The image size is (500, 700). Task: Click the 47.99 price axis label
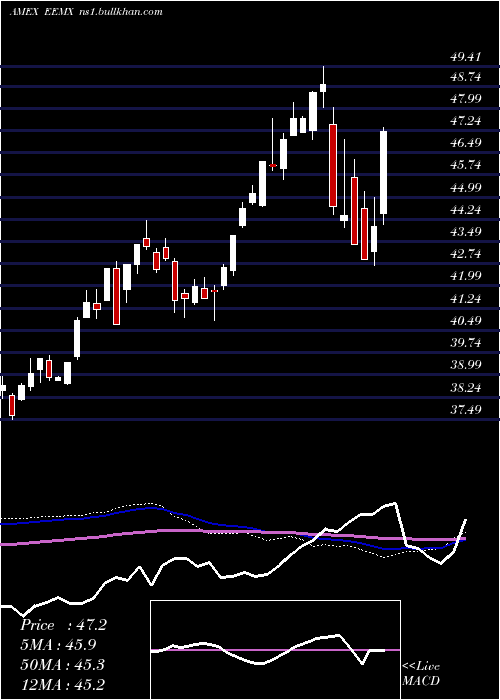pyautogui.click(x=466, y=99)
